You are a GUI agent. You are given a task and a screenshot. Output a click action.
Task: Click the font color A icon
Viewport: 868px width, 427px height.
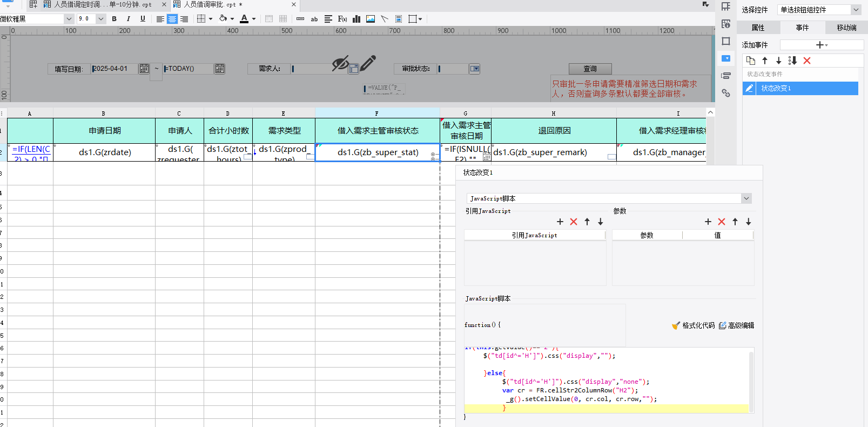click(x=244, y=19)
